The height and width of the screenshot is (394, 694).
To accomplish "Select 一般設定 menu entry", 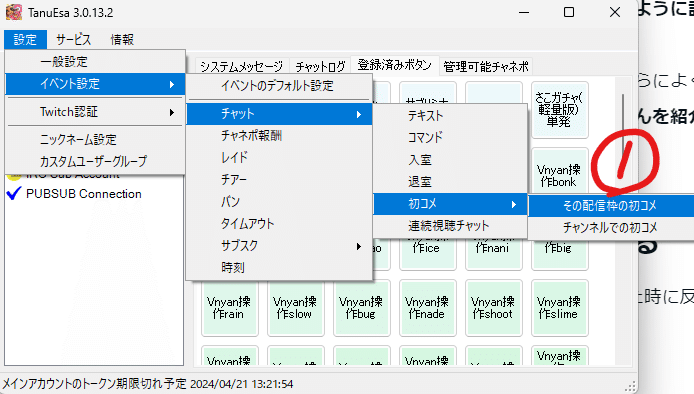I will (x=95, y=62).
